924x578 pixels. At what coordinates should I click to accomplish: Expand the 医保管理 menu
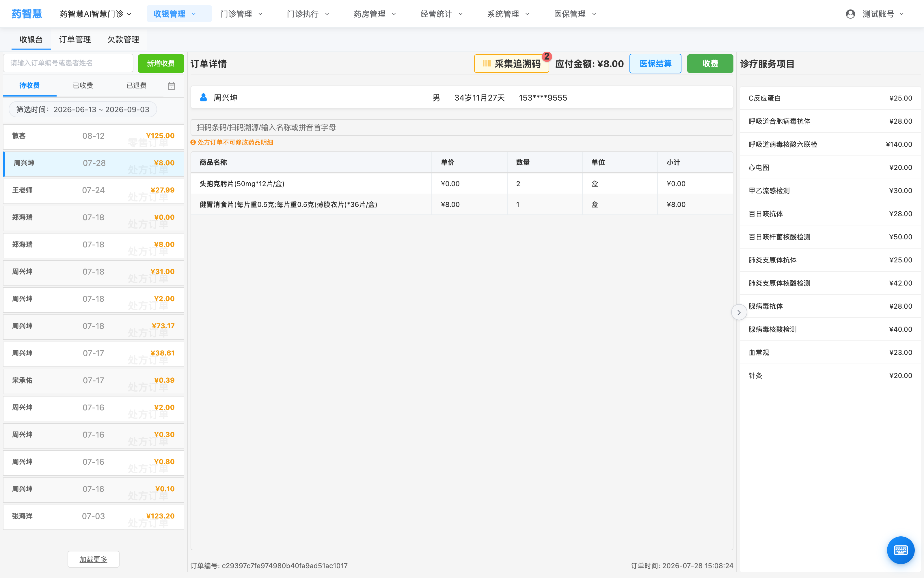pyautogui.click(x=575, y=14)
